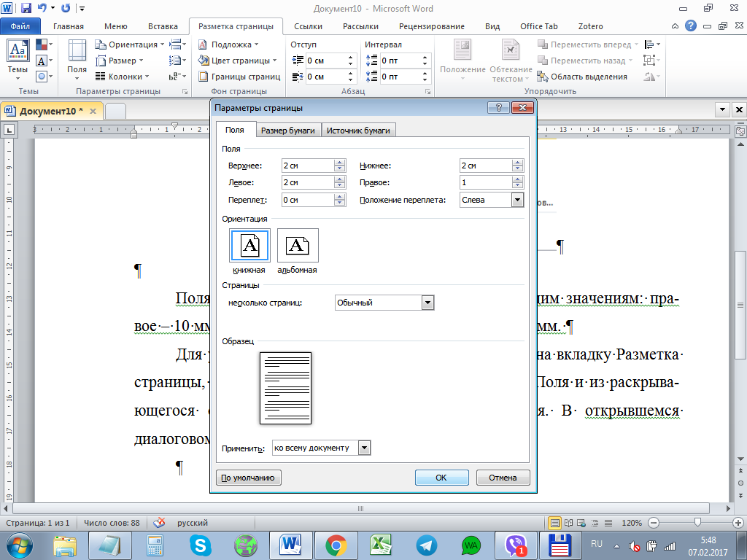Increase the Нижнее margin value
Viewport: 747px width, 560px height.
pos(518,163)
